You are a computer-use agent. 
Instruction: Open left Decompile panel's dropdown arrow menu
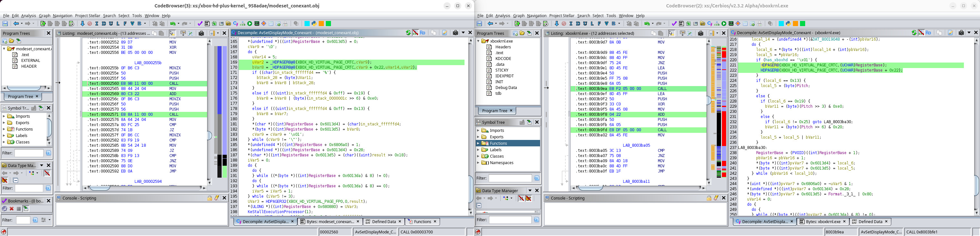coord(463,33)
